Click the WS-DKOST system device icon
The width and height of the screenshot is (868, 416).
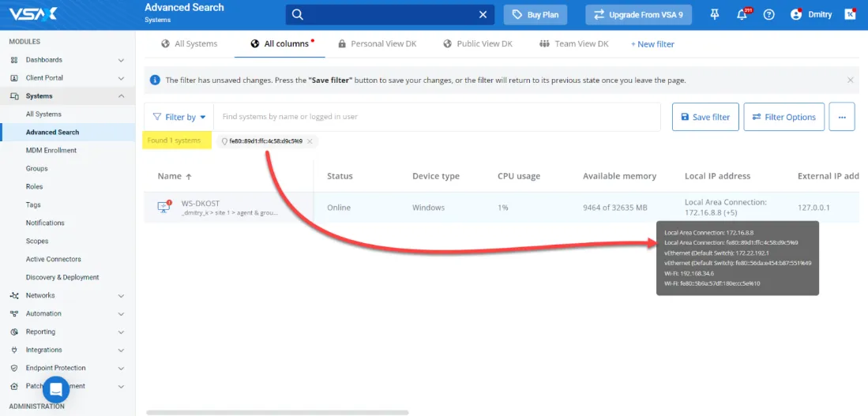coord(164,208)
